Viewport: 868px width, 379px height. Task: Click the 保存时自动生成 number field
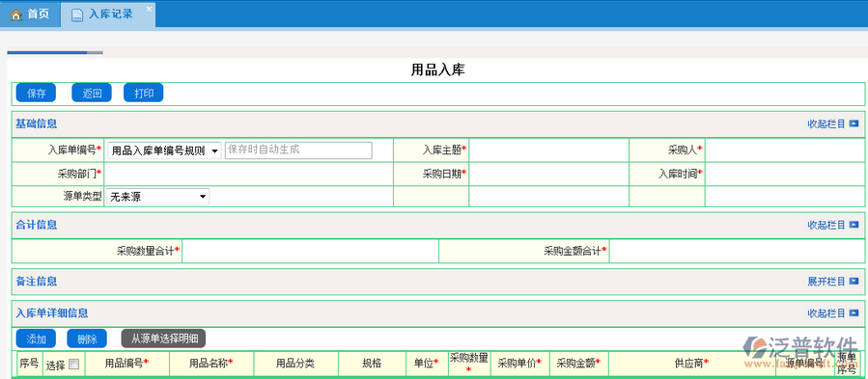tap(298, 150)
